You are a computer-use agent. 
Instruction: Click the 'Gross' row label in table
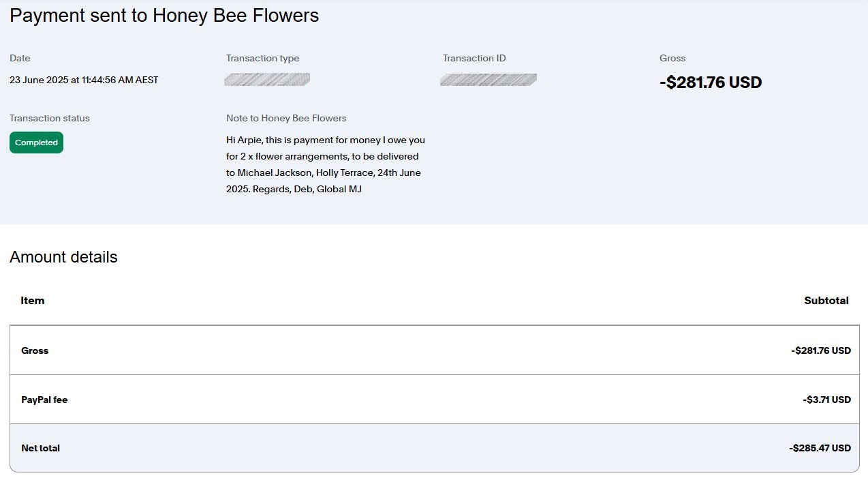[35, 350]
